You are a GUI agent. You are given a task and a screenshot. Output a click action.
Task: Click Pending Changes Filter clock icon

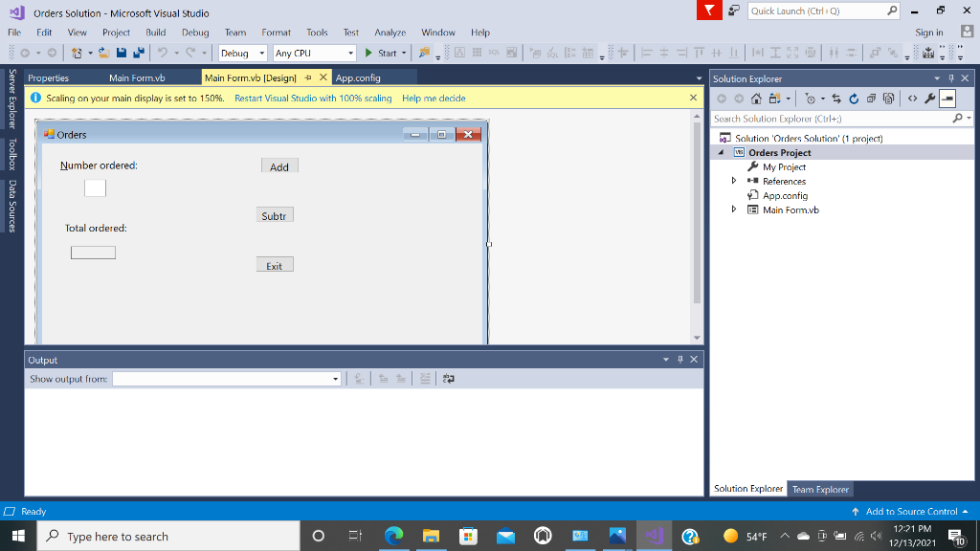[x=811, y=99]
